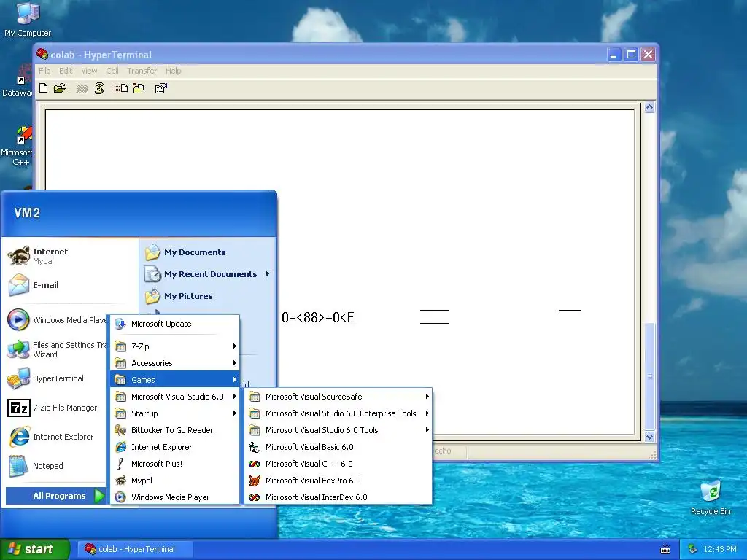Image resolution: width=747 pixels, height=560 pixels.
Task: Expand Visual Studio 6.0 Enterprise Tools submenu
Action: click(x=338, y=413)
